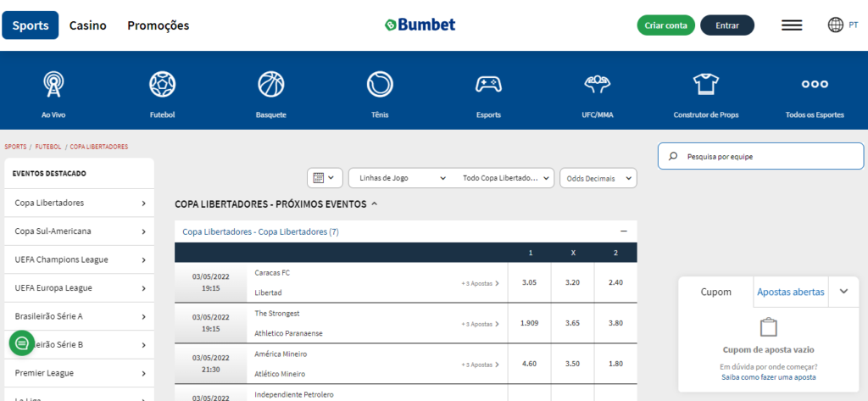Select 3.05 odds for Caracas FC win

coord(529,282)
